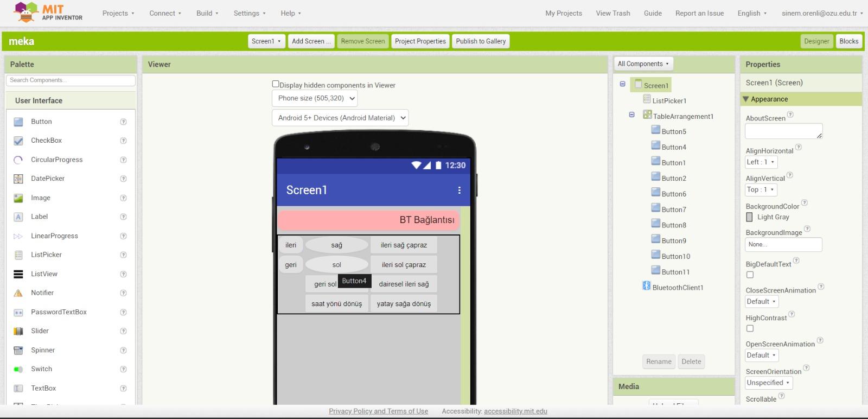Open the CloseScreenAnimation Default dropdown
This screenshot has width=868, height=419.
pos(762,302)
